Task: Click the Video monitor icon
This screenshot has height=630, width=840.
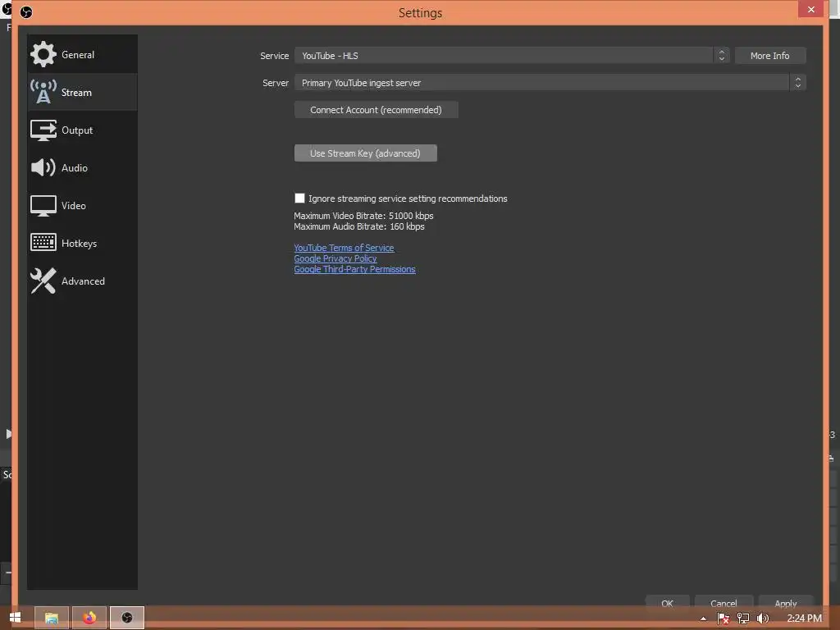Action: click(x=43, y=206)
